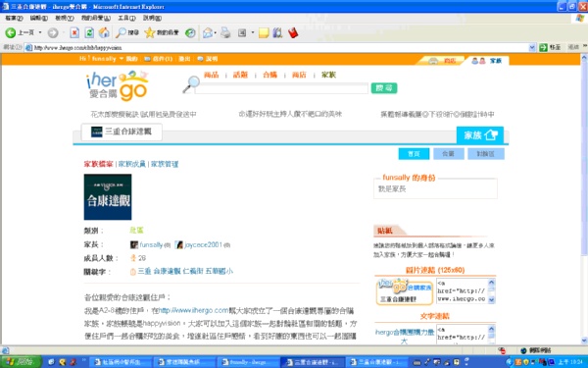Click the iher go site logo
Image resolution: width=588 pixels, height=368 pixels.
117,86
